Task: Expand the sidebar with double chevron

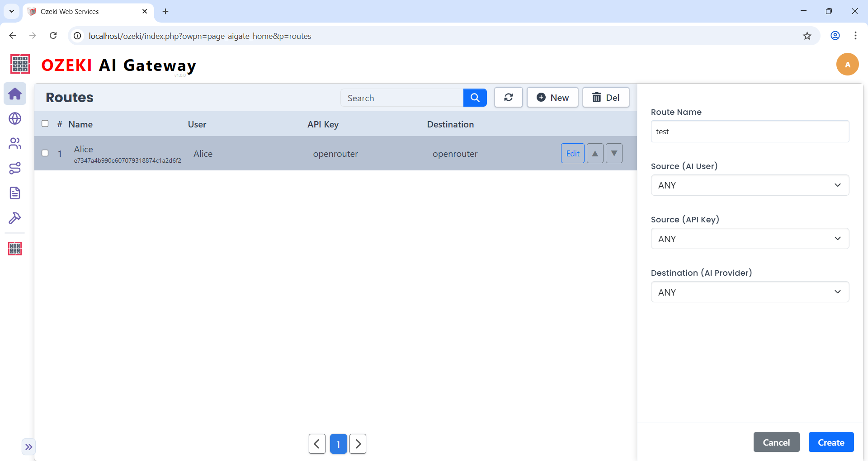Action: tap(28, 447)
